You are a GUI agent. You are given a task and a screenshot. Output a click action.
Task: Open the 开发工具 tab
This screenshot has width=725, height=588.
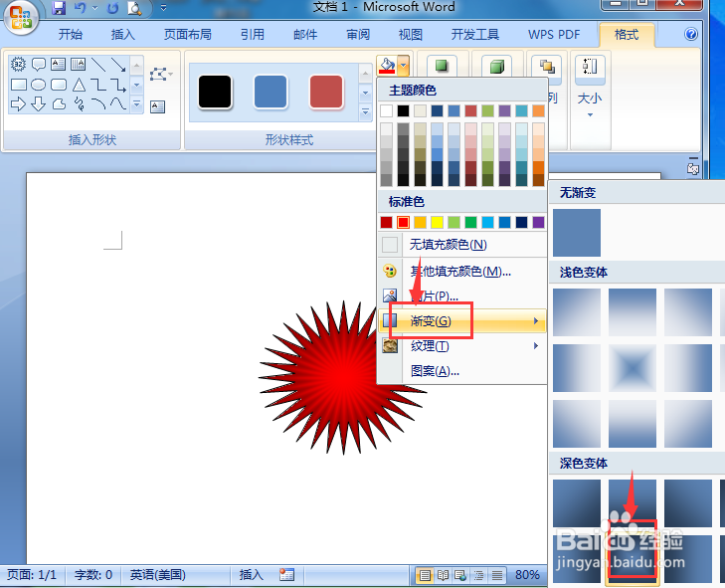click(475, 34)
